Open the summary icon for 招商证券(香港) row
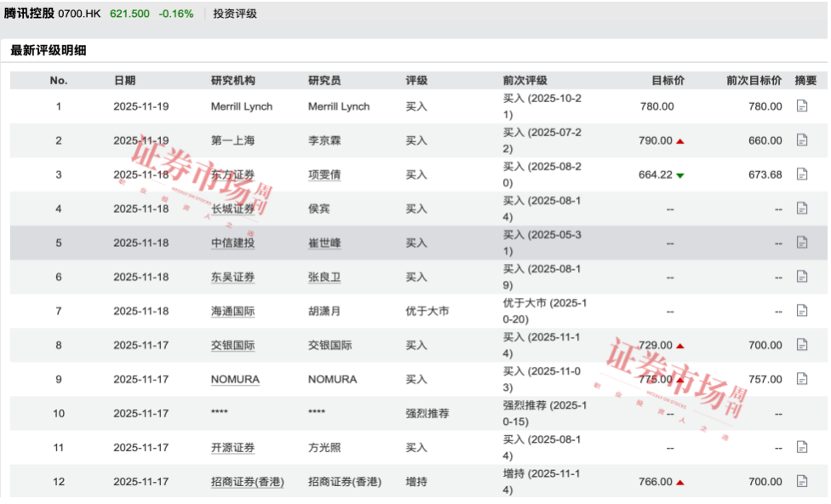831x504 pixels. click(800, 481)
